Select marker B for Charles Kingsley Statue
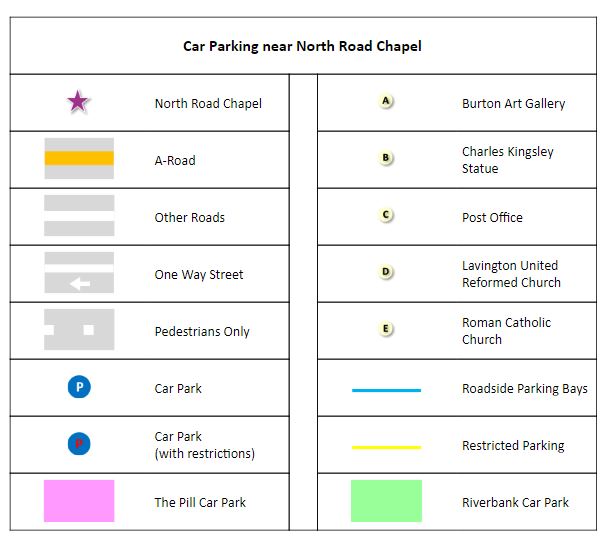 387,158
